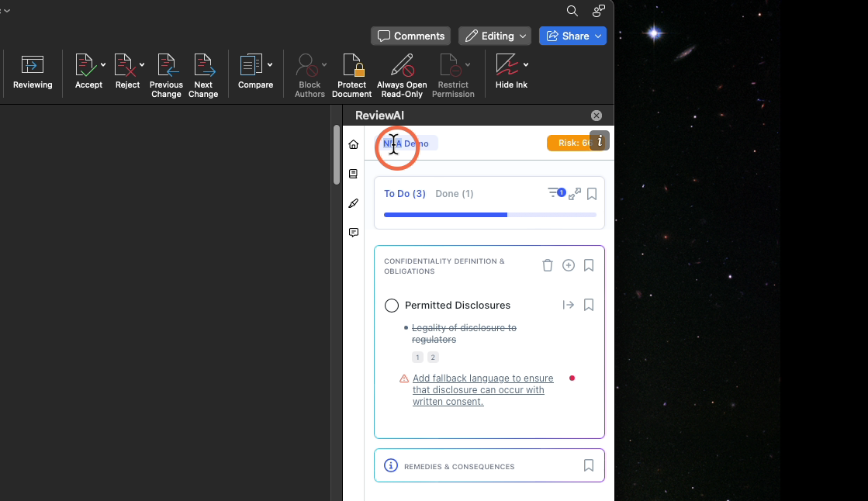
Task: Open the collaborators presence icon
Action: click(x=598, y=11)
